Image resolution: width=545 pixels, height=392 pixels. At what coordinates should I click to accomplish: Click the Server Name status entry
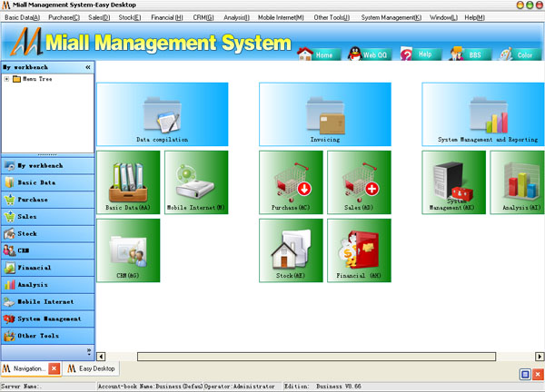(x=21, y=386)
